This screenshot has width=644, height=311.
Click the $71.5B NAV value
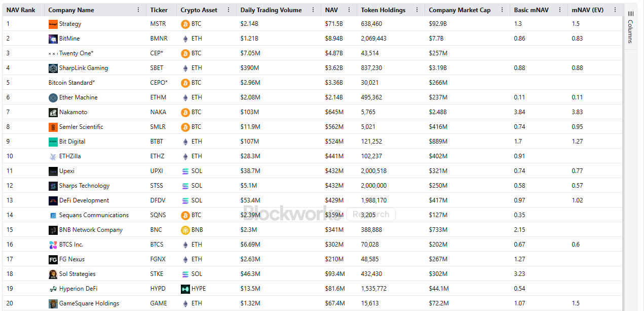tap(333, 24)
